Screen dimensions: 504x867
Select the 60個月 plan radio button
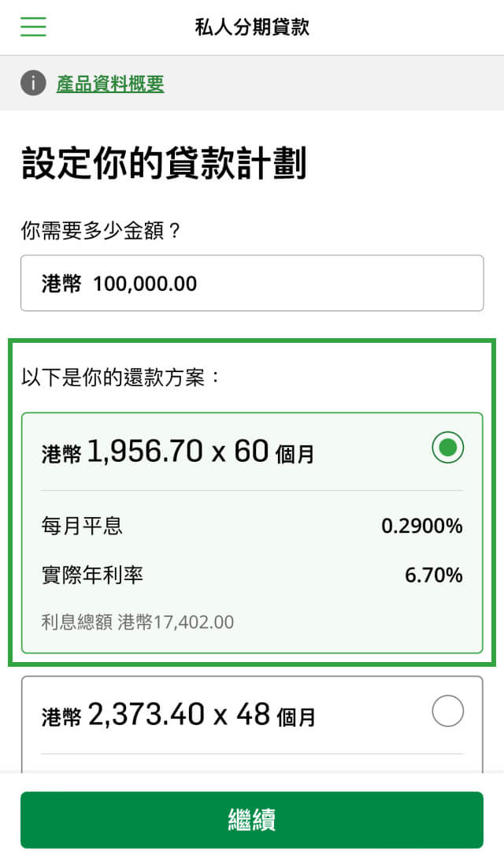(447, 448)
